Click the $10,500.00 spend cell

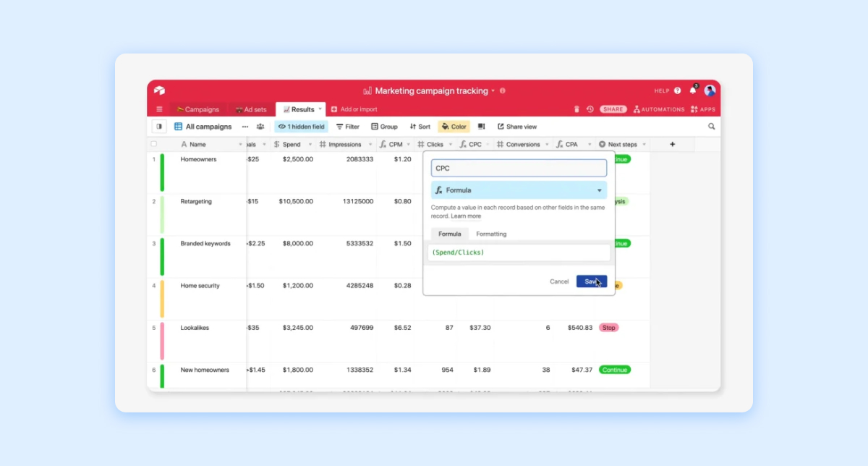pyautogui.click(x=296, y=201)
